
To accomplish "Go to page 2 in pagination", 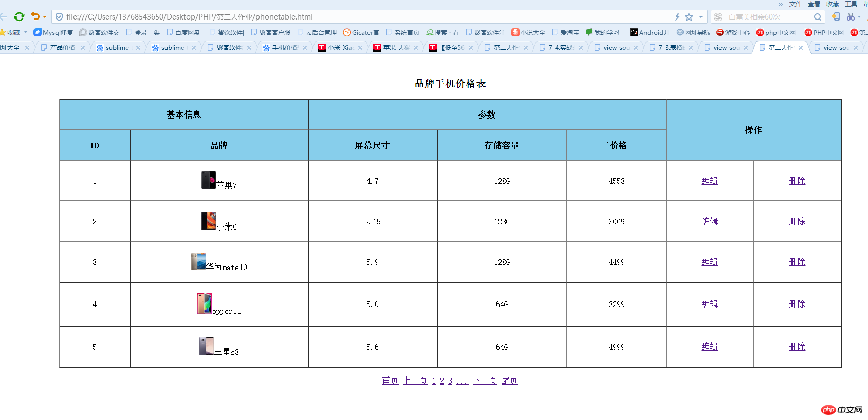I will (x=442, y=381).
